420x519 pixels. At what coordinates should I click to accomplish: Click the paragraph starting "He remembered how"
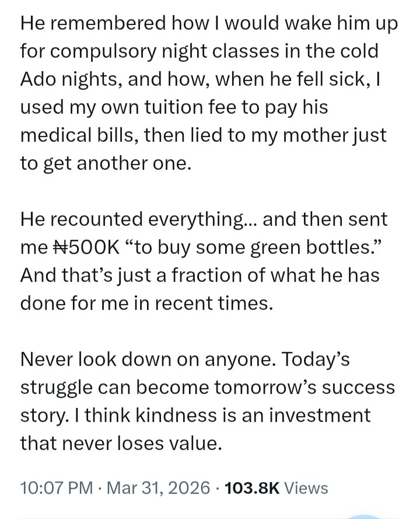204,93
